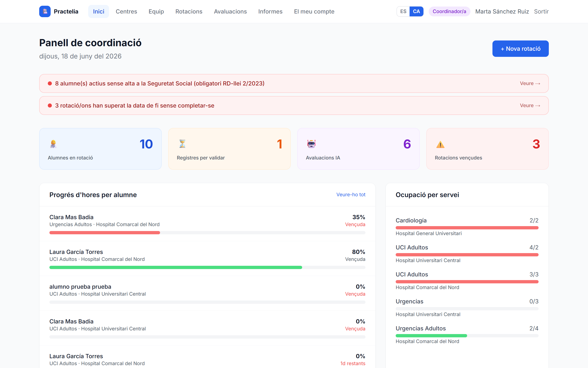Click the warning triangle icon in Rotacions vençudes card

pyautogui.click(x=440, y=144)
